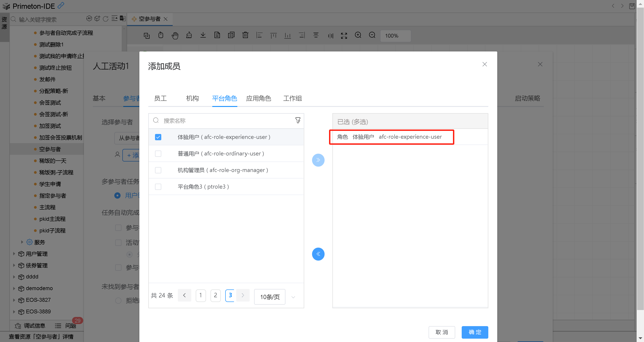Screen dimensions: 644x342
Task: Click the fullscreen expand toolbar icon
Action: (344, 36)
